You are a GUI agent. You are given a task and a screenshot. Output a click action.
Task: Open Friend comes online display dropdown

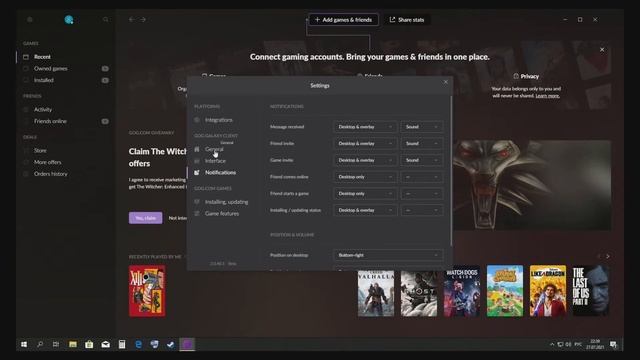[365, 177]
